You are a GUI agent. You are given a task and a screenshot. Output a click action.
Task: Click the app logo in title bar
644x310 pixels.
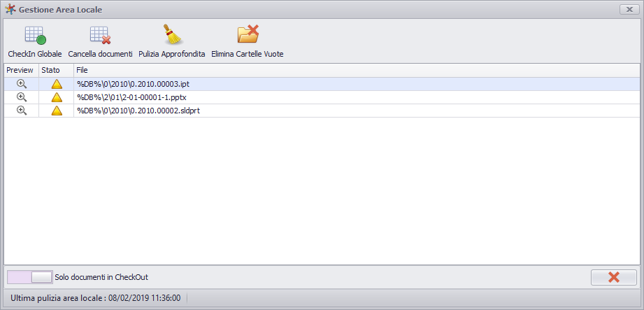[x=10, y=9]
